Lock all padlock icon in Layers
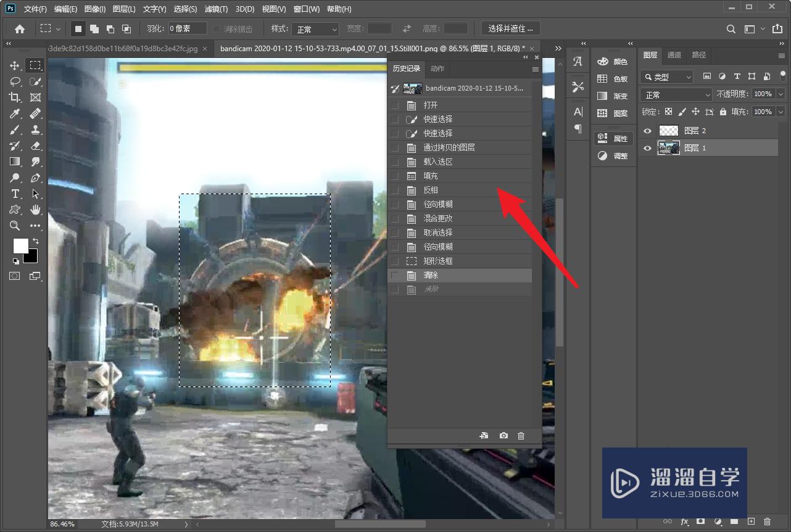The width and height of the screenshot is (791, 532). (723, 112)
